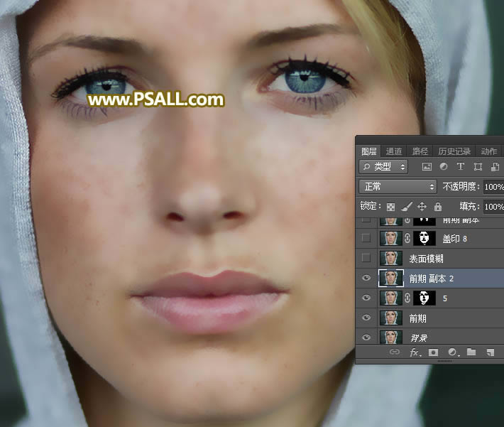Image resolution: width=504 pixels, height=427 pixels.
Task: Click the pixel layer filter icon
Action: [x=427, y=167]
